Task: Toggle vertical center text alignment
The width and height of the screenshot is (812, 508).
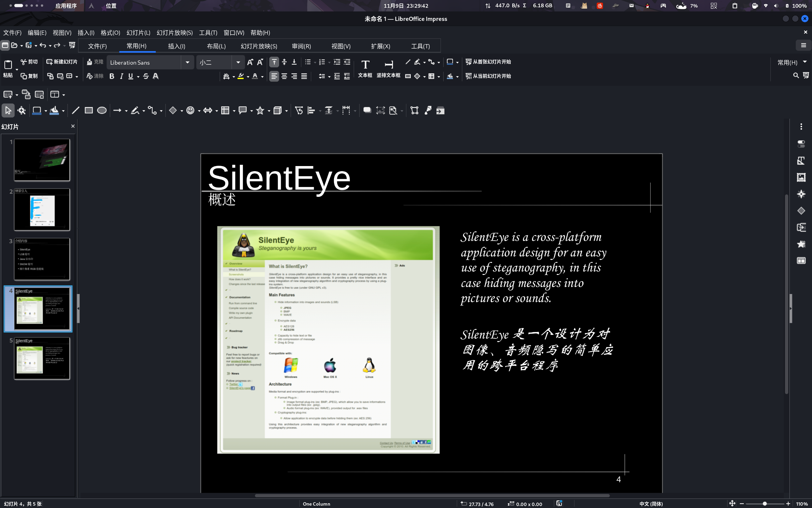Action: (x=284, y=62)
